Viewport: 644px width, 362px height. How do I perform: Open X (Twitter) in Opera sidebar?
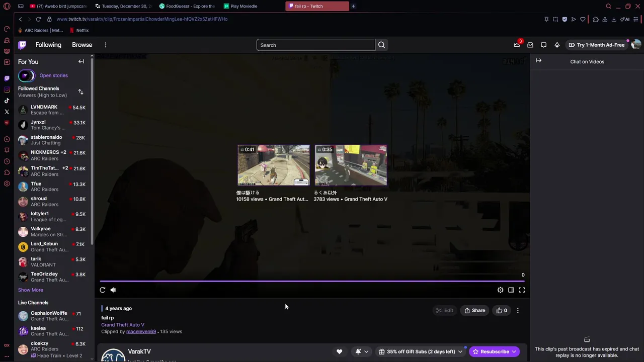point(7,112)
